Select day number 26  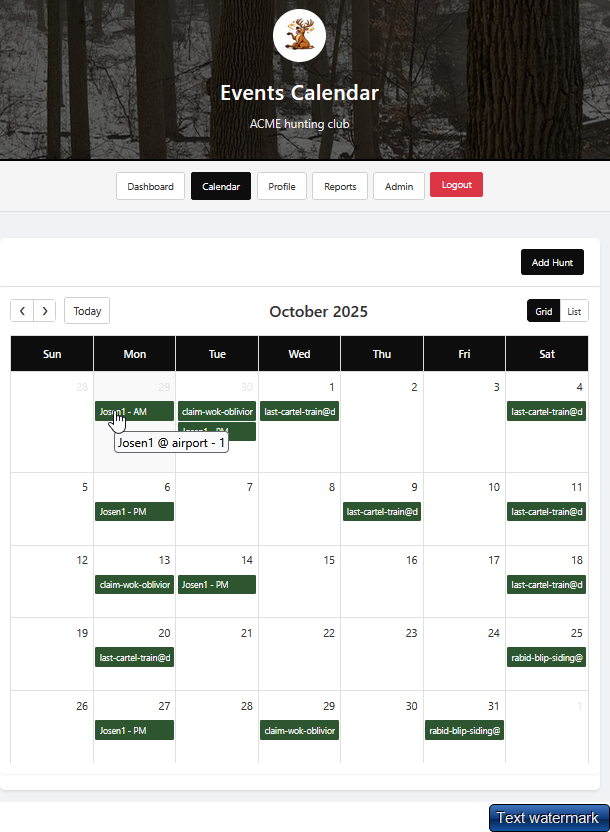coord(82,706)
